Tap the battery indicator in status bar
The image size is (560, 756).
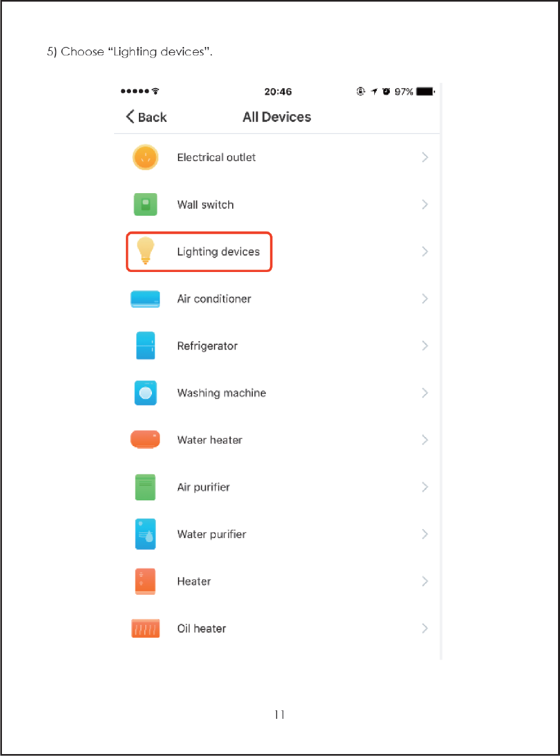[426, 91]
